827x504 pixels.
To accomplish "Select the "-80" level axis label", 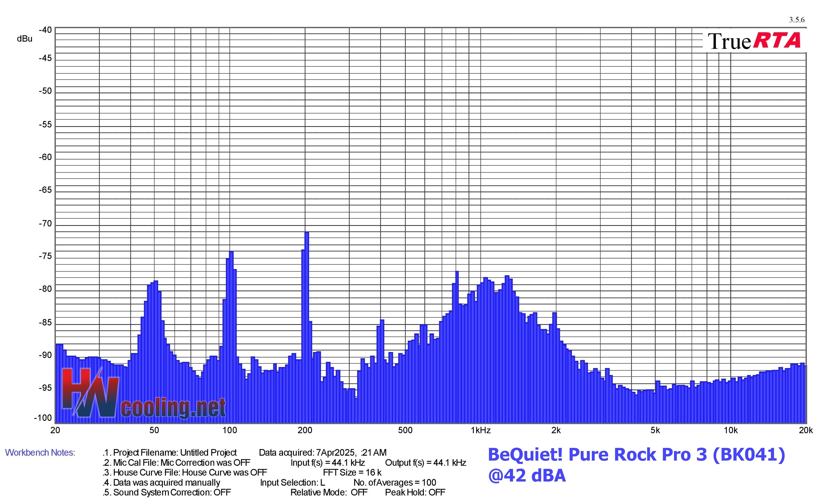I will tap(45, 289).
